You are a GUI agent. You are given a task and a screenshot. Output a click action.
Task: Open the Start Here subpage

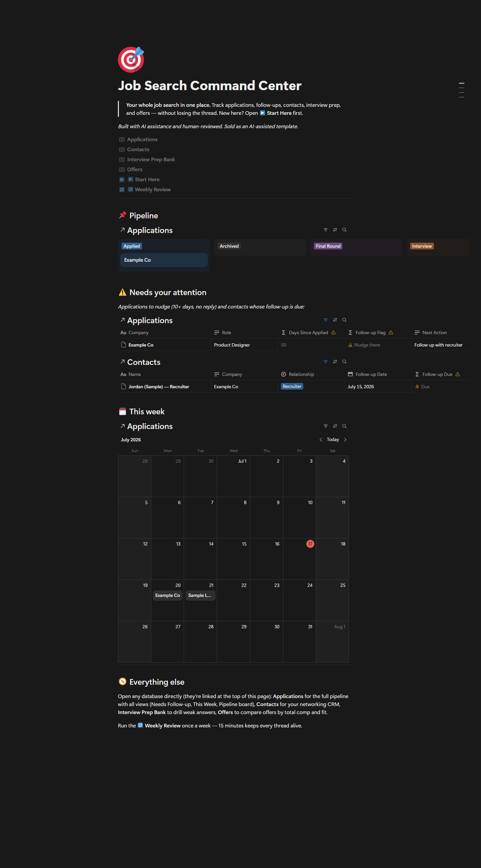(143, 180)
